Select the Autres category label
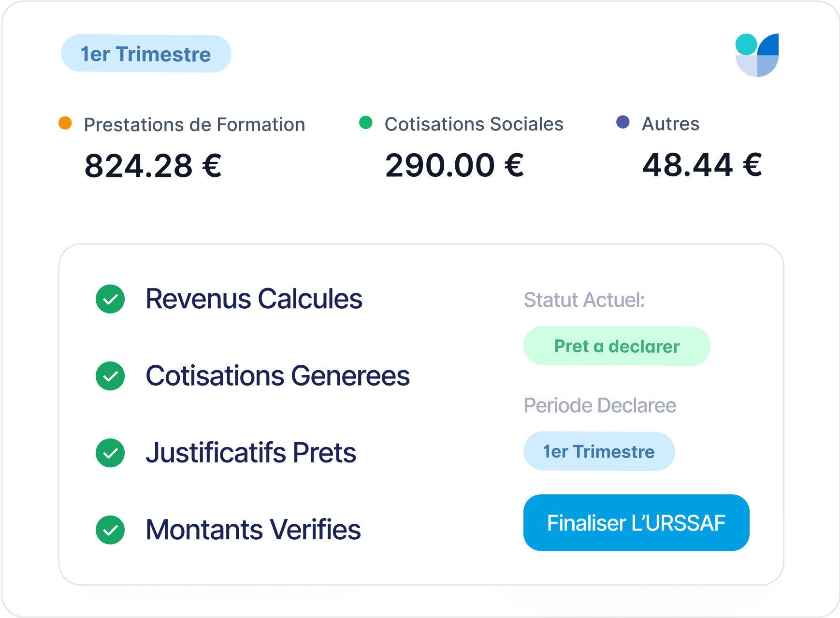Image resolution: width=840 pixels, height=618 pixels. pyautogui.click(x=670, y=124)
